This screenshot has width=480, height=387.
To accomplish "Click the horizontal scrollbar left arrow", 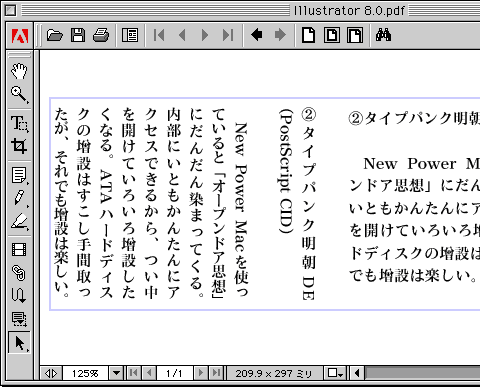I will 357,373.
